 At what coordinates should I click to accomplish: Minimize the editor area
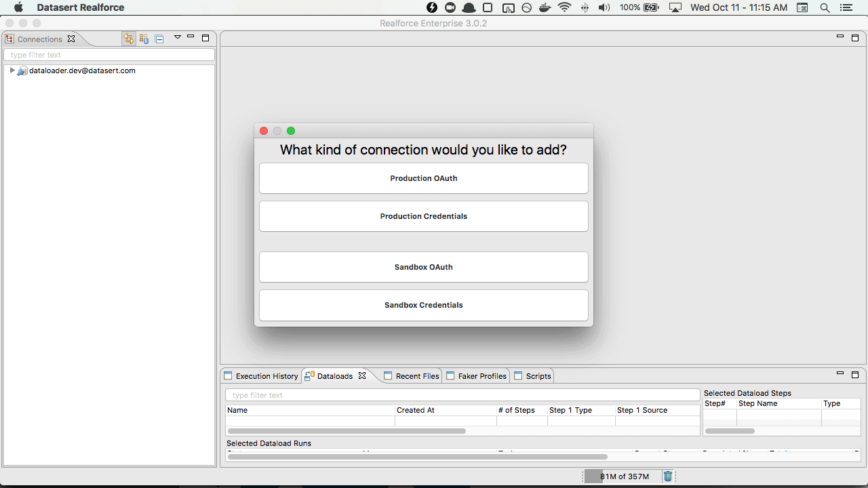click(840, 36)
